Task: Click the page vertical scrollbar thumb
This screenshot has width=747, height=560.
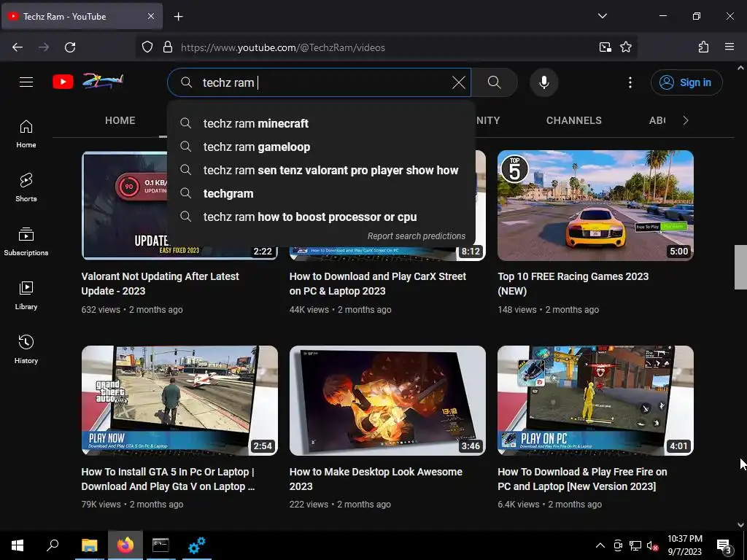Action: coord(740,267)
